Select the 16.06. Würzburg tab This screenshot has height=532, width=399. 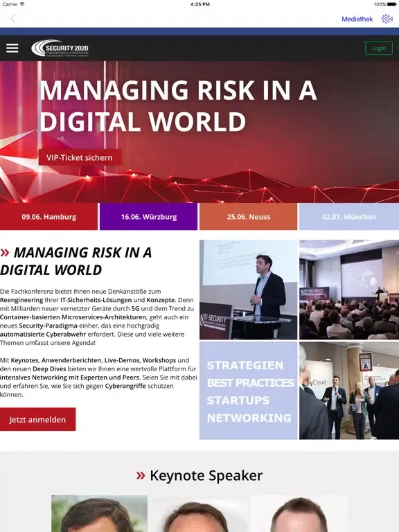click(x=149, y=216)
